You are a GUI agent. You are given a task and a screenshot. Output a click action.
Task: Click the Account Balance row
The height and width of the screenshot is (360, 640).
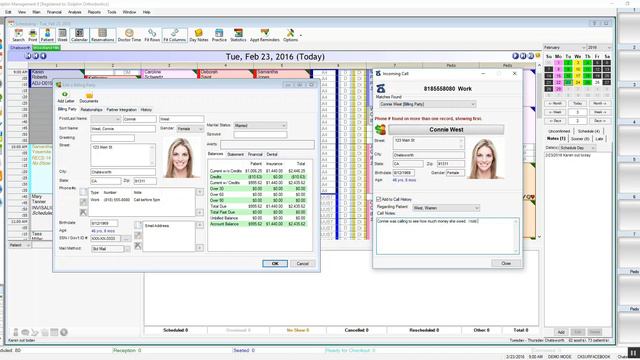coord(258,224)
